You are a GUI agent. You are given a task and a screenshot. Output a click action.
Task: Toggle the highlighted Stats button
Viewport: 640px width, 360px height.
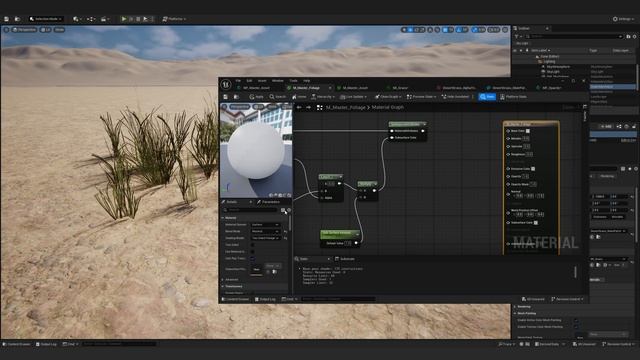coord(487,97)
